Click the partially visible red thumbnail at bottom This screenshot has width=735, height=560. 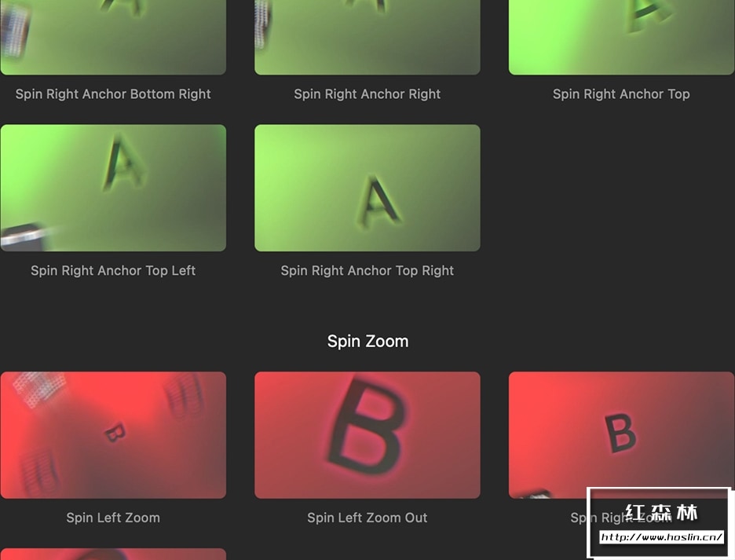113,554
